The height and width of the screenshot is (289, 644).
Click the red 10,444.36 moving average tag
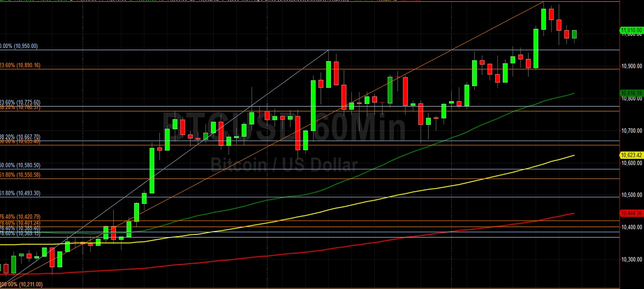click(631, 213)
